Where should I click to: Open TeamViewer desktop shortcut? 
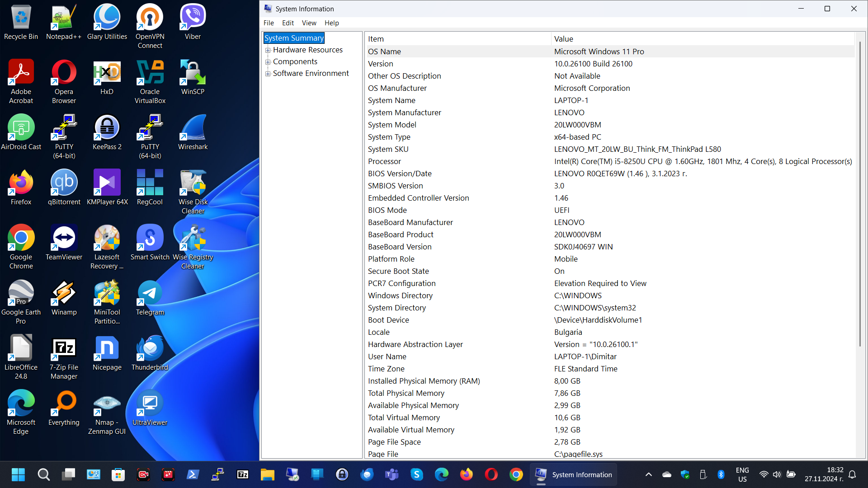click(x=64, y=243)
